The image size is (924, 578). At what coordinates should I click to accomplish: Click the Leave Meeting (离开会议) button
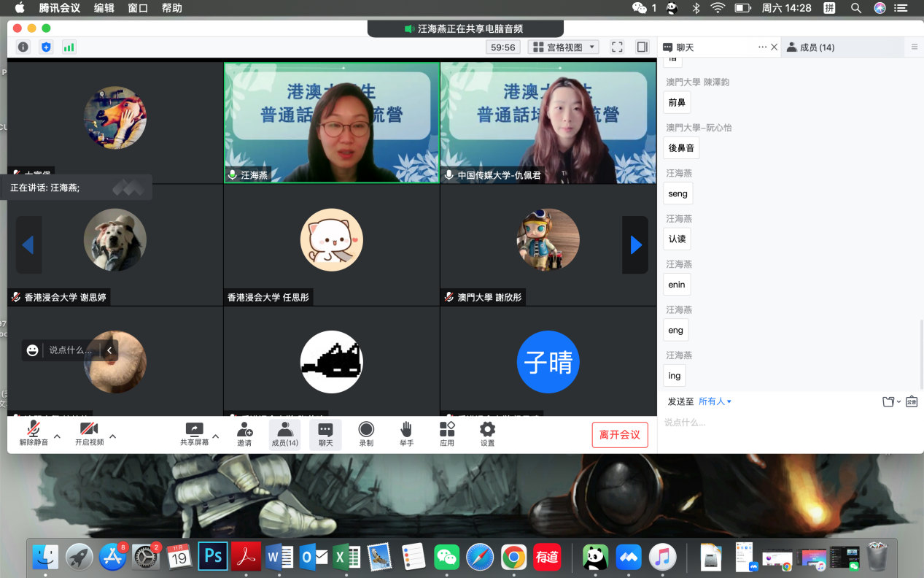[x=619, y=435]
